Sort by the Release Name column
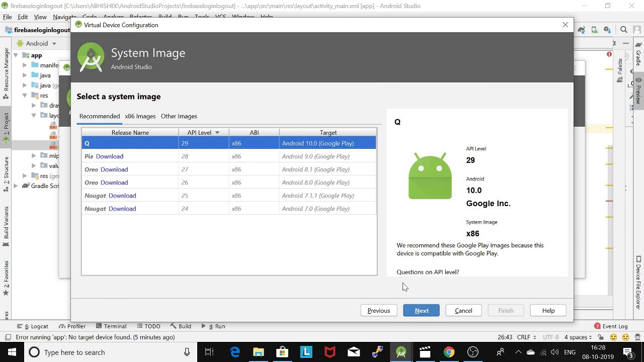Screen dimensions: 644x362 [130, 133]
